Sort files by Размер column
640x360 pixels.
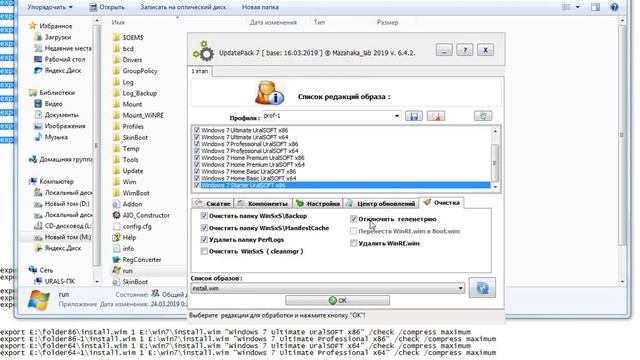[x=387, y=22]
